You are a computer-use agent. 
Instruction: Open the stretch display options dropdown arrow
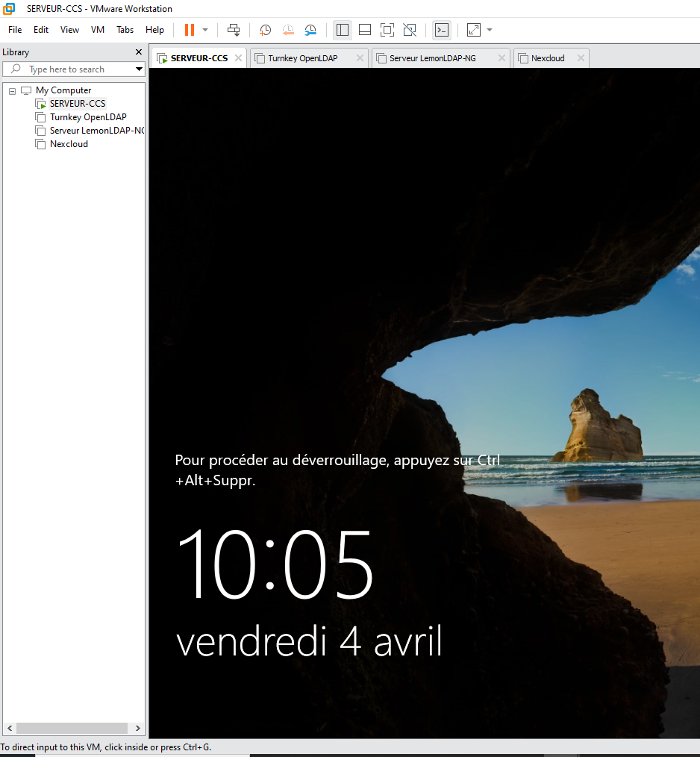(x=490, y=30)
